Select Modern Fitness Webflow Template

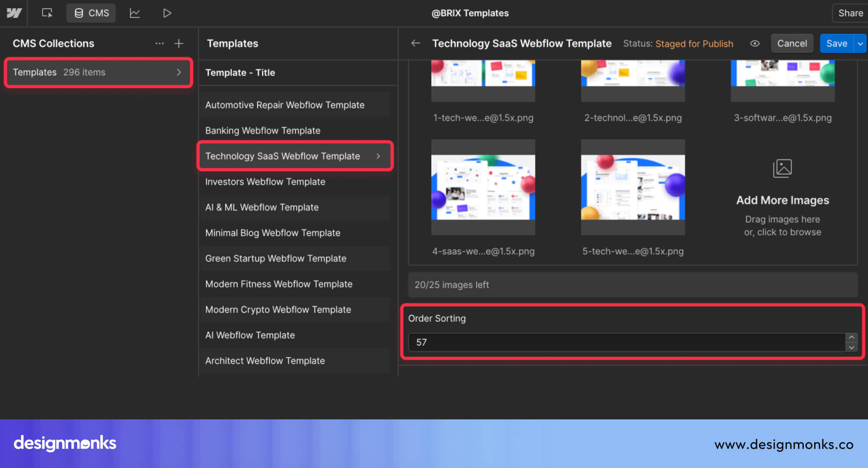tap(295, 284)
